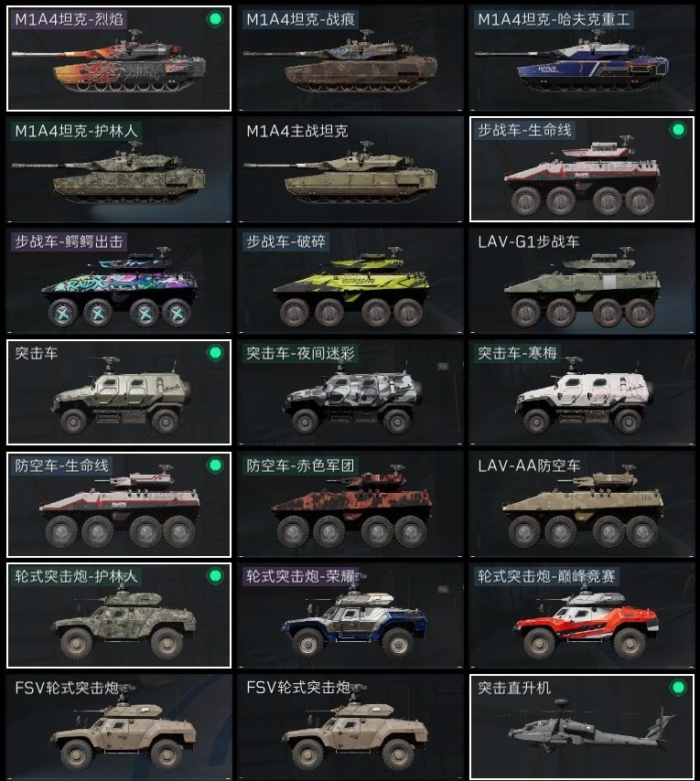Select the 突击车-夜间迷彩 skin
The image size is (700, 781).
point(350,392)
